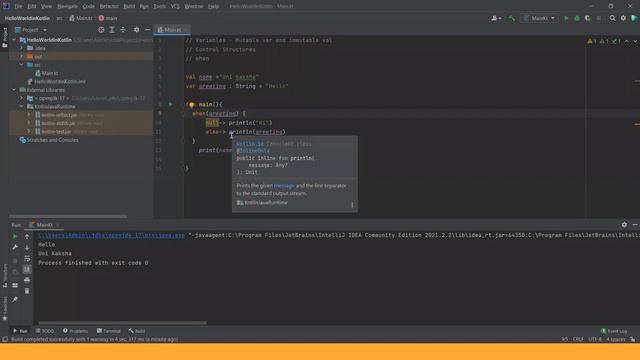This screenshot has width=640, height=360.
Task: Build project with the hammer icon
Action: [x=511, y=18]
